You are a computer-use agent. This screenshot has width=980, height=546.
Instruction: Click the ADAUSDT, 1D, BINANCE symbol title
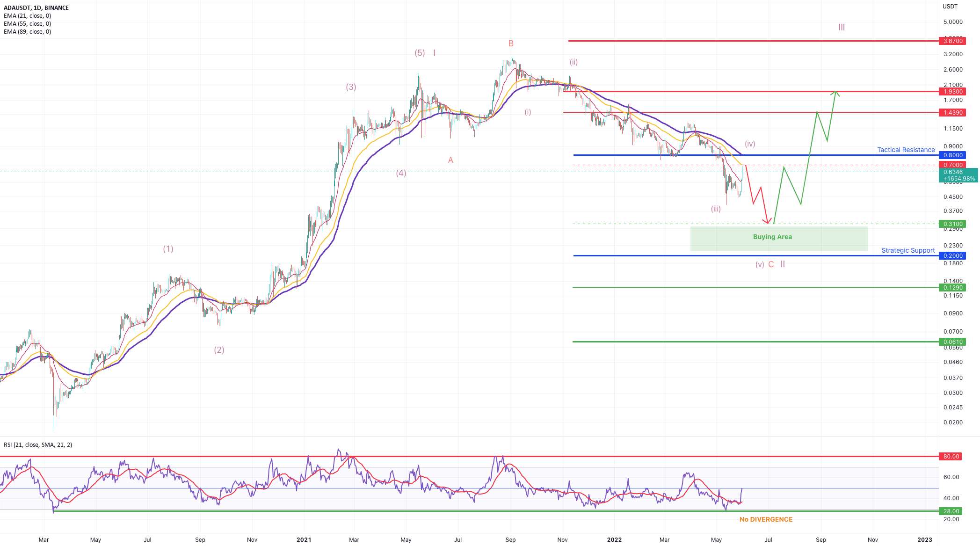tap(36, 8)
